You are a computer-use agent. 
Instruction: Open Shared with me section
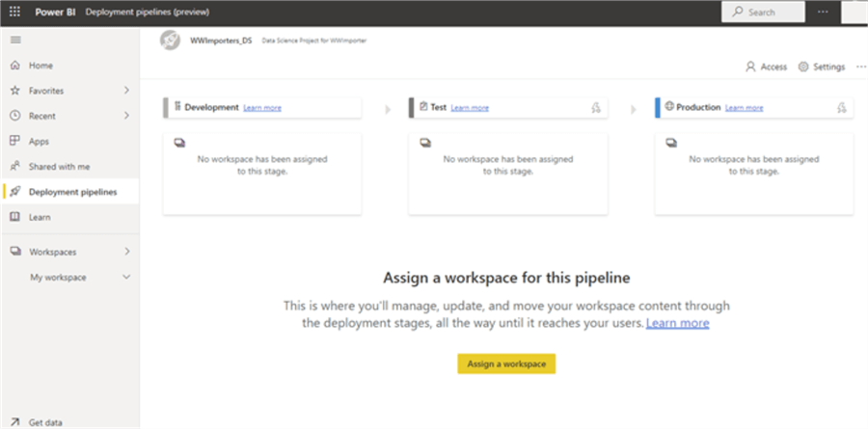coord(59,166)
